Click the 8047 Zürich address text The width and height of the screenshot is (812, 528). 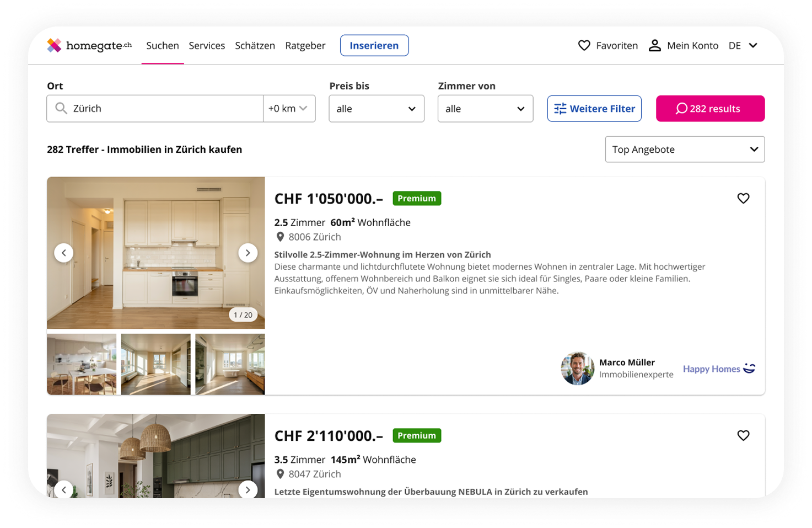(x=315, y=474)
